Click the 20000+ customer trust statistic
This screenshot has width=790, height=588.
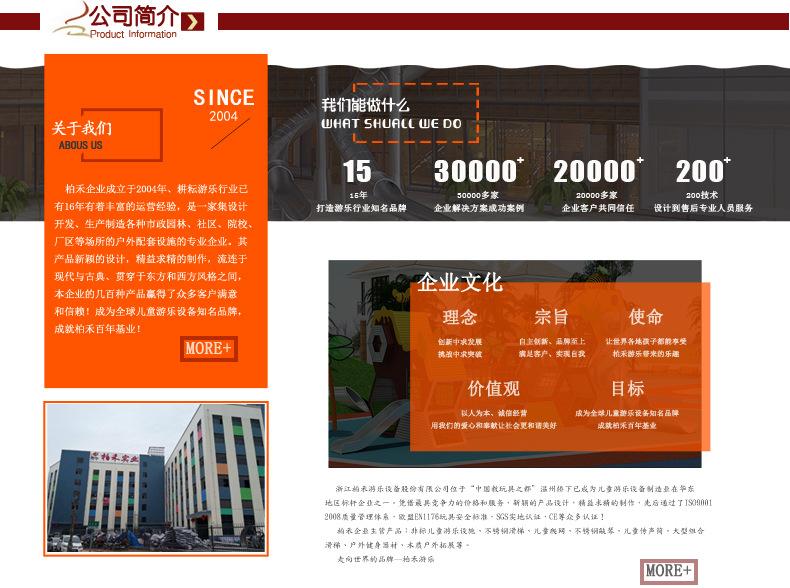click(598, 185)
